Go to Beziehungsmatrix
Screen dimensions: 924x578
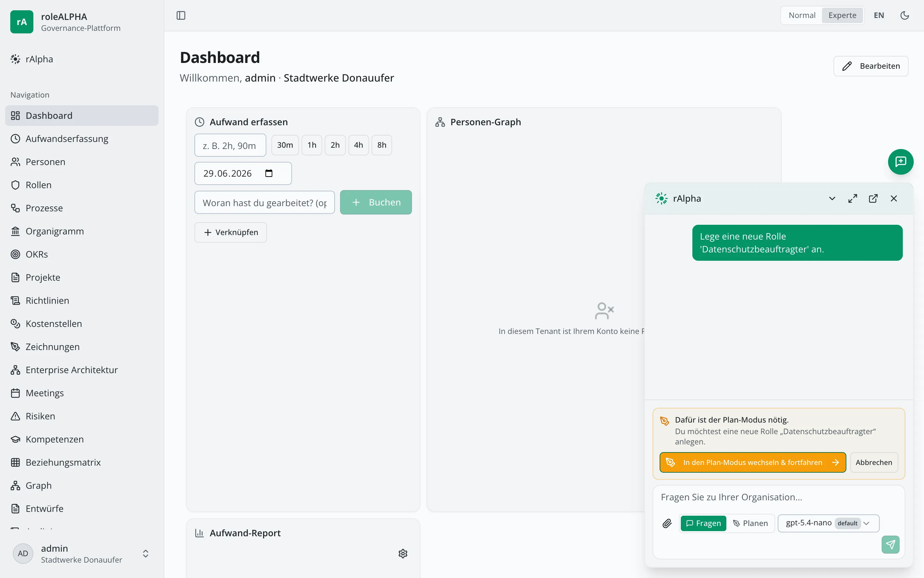[82, 462]
